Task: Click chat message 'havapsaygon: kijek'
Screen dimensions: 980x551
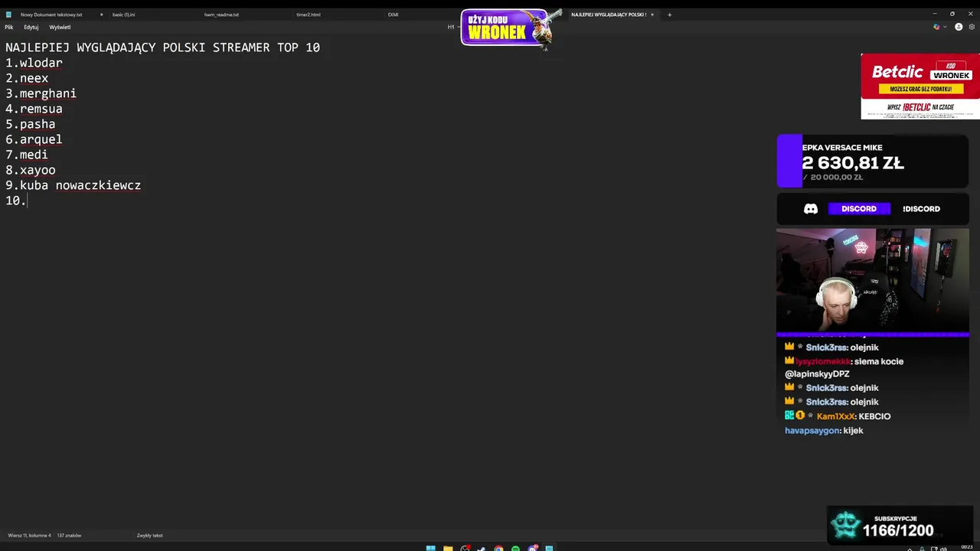Action: [824, 431]
